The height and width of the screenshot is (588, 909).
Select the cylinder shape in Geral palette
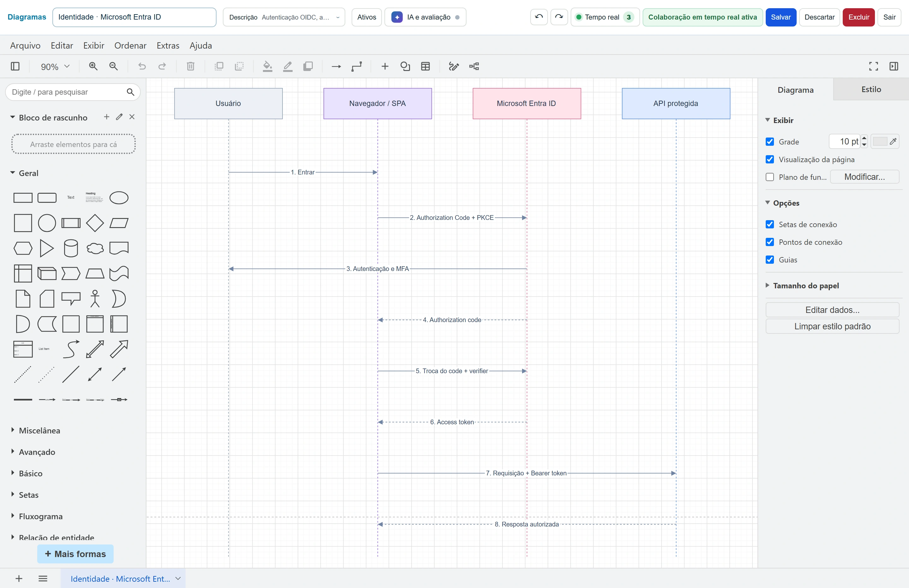[x=71, y=248]
